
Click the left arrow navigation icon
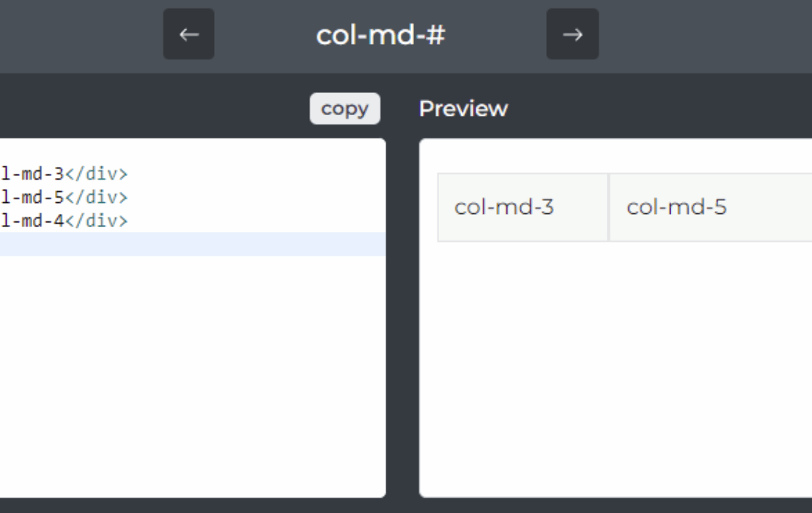pyautogui.click(x=188, y=33)
